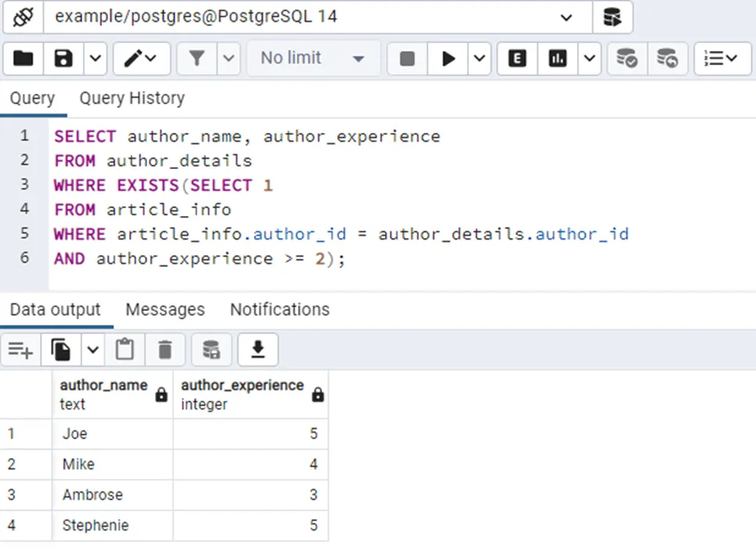Click the new connection database icon
Viewport: 756px width, 555px height.
pyautogui.click(x=612, y=16)
